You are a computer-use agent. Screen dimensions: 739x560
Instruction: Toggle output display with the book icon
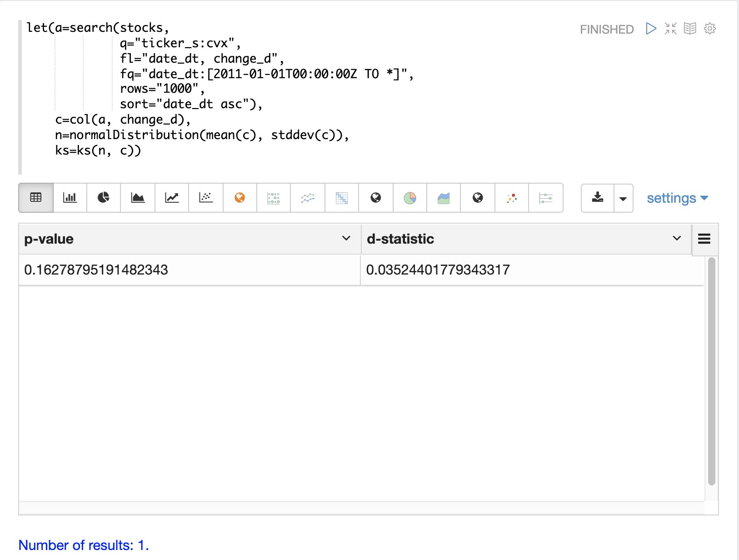tap(690, 29)
